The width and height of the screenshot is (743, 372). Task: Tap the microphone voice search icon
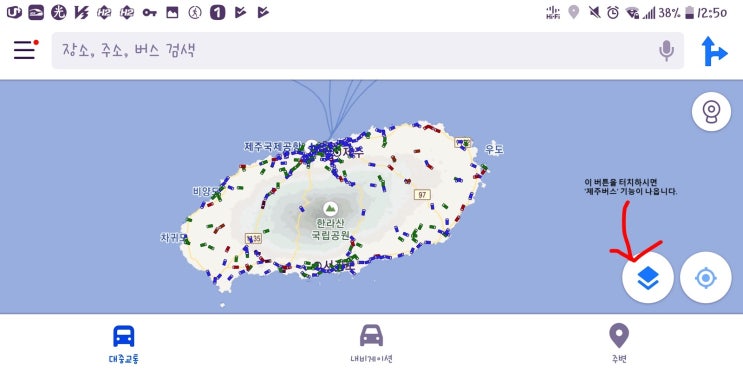[x=666, y=51]
